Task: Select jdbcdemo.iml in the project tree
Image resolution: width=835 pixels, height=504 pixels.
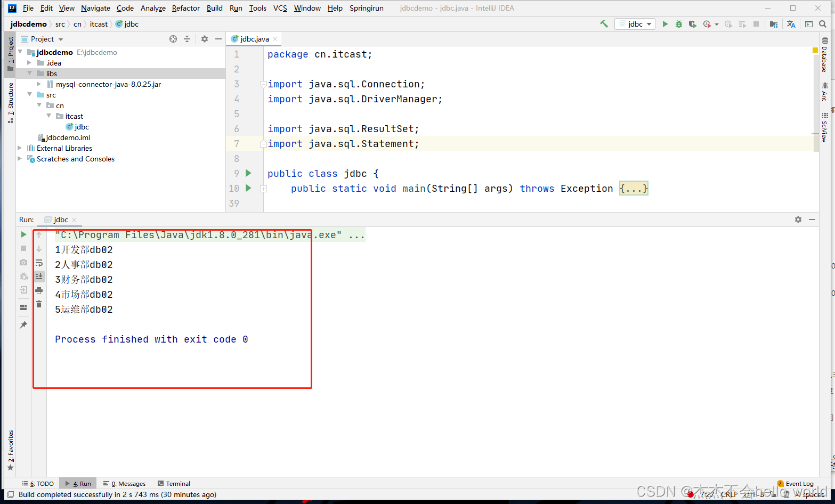Action: (63, 137)
